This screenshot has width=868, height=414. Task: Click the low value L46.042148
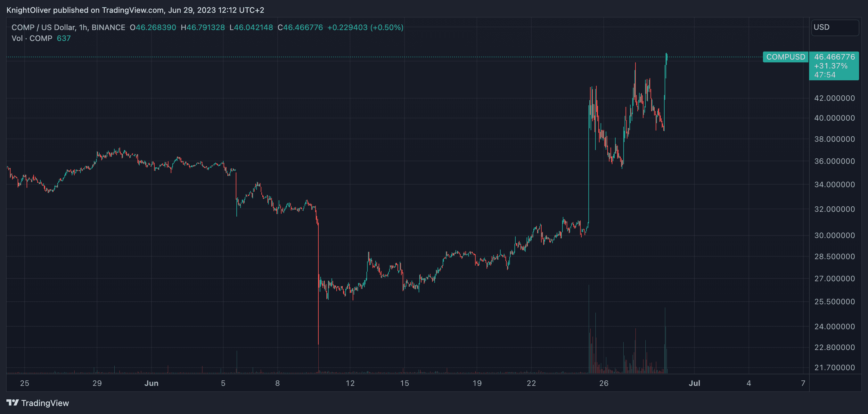[x=251, y=28]
